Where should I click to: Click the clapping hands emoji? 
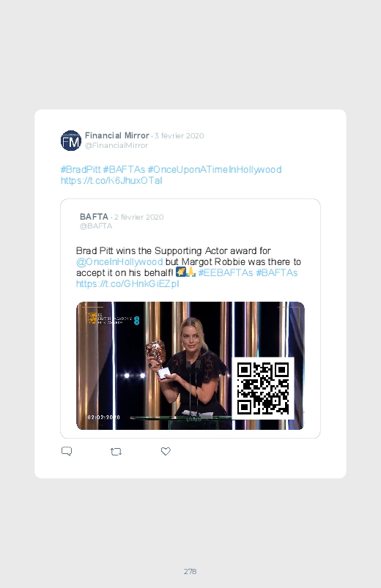[x=190, y=272]
